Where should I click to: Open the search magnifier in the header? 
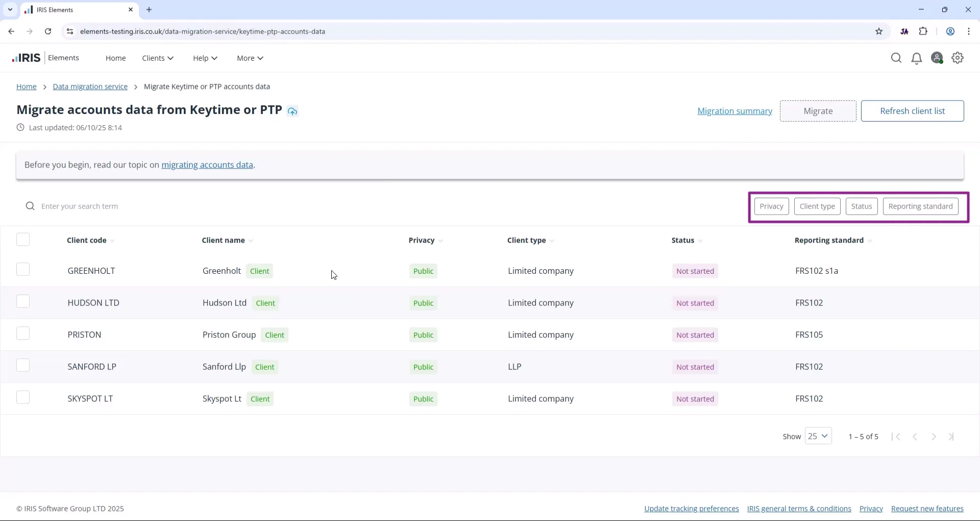tap(896, 58)
